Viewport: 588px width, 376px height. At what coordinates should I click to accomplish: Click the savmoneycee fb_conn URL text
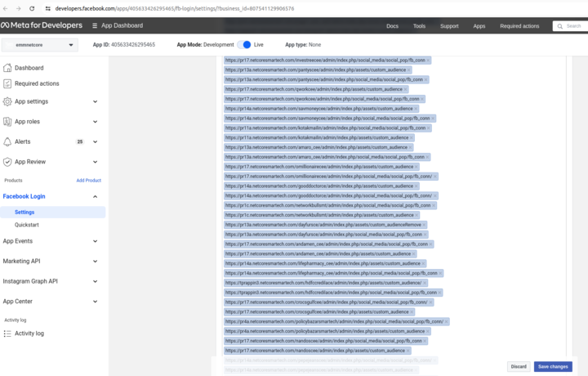click(x=327, y=119)
